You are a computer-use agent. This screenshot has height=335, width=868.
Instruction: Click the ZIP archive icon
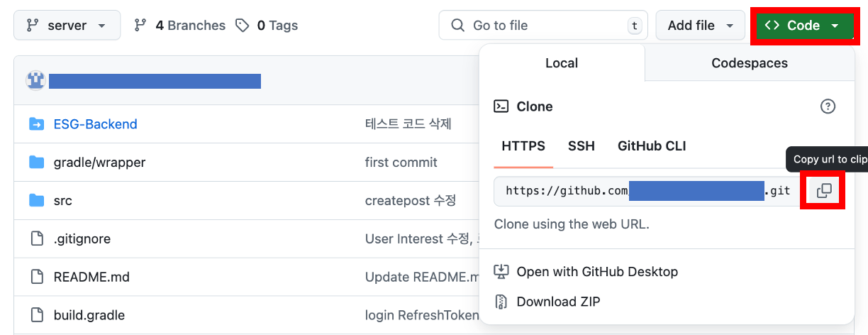click(501, 302)
